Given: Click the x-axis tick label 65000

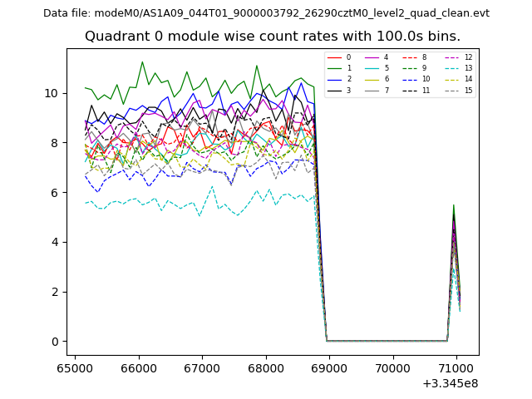Looking at the screenshot, I should pos(75,367).
